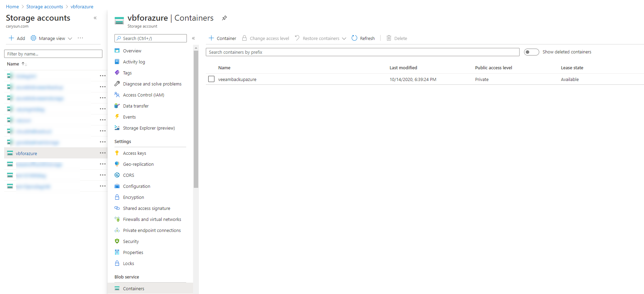This screenshot has height=294, width=644.
Task: Collapse the resource menu sidebar
Action: pyautogui.click(x=193, y=38)
